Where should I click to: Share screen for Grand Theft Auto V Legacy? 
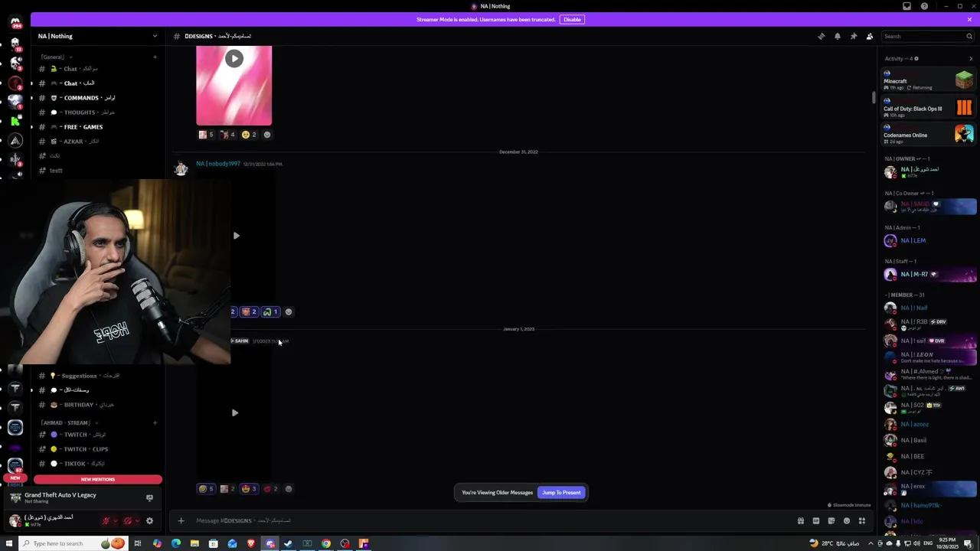pos(149,498)
